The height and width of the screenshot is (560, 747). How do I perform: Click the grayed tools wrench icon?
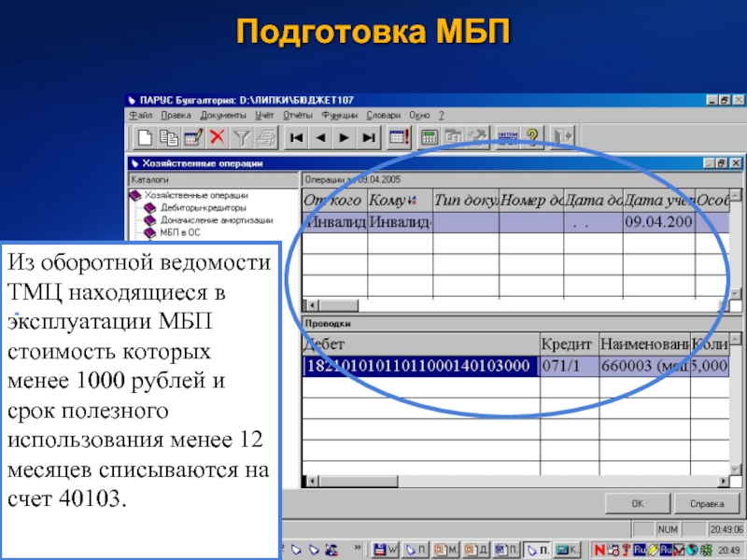tap(477, 137)
